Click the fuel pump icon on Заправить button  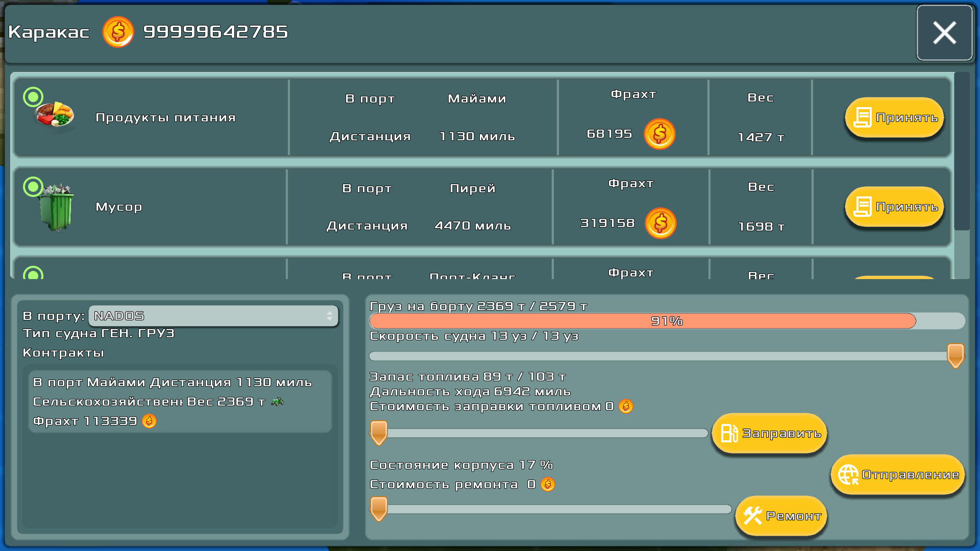pos(729,433)
